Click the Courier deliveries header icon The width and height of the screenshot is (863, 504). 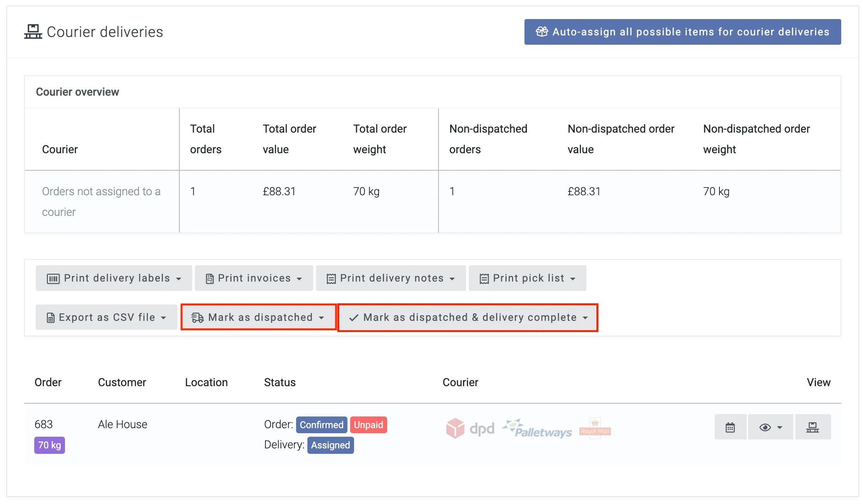[x=33, y=31]
